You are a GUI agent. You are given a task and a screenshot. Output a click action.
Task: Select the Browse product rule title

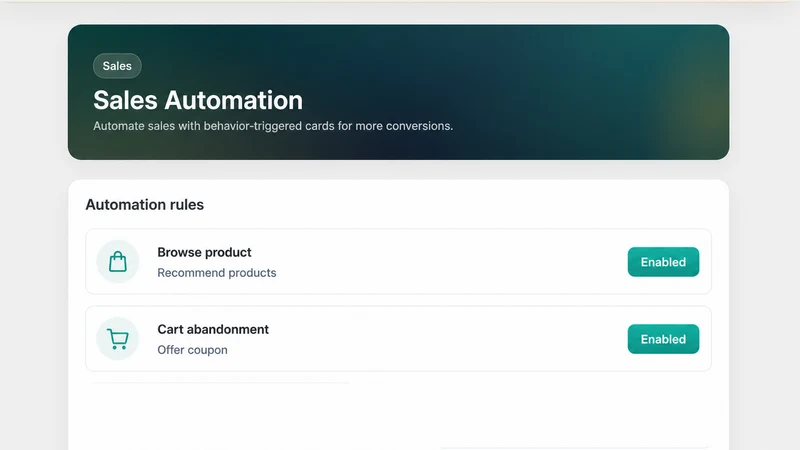tap(204, 252)
